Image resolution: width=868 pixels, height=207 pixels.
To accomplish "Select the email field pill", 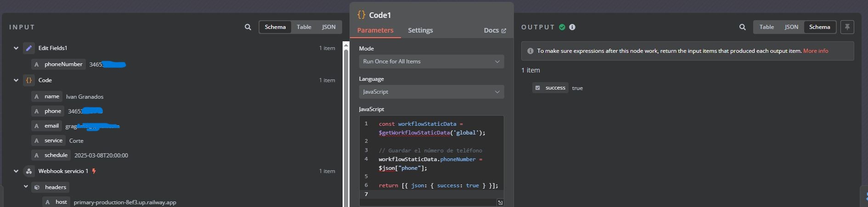I will (x=46, y=126).
